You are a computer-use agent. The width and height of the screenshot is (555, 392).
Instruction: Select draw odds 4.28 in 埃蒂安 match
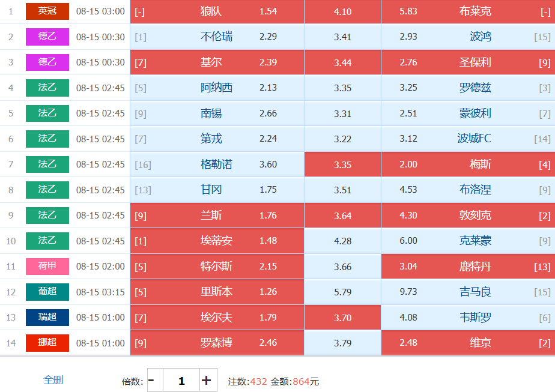pos(342,241)
